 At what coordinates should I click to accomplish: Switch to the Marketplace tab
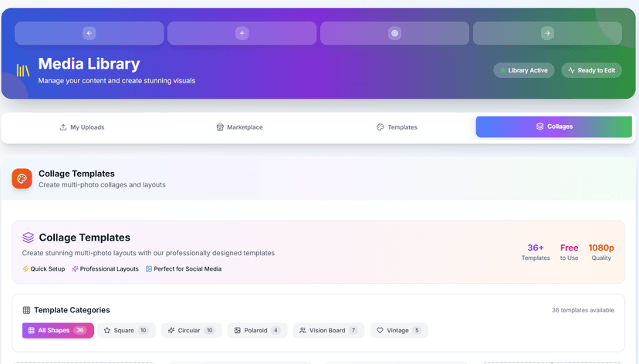point(239,127)
